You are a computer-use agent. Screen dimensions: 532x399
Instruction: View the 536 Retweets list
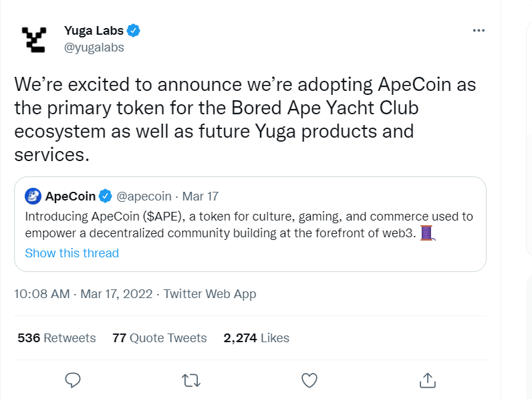pyautogui.click(x=57, y=338)
